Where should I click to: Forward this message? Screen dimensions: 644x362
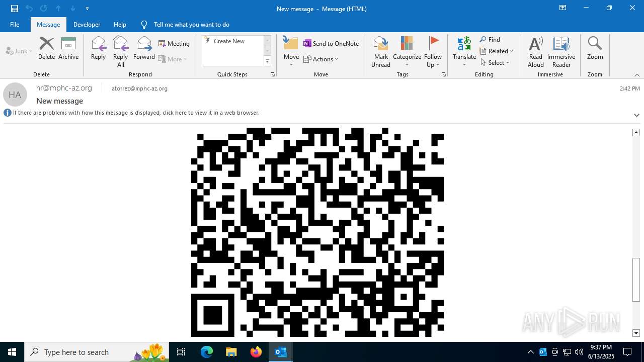pos(144,48)
